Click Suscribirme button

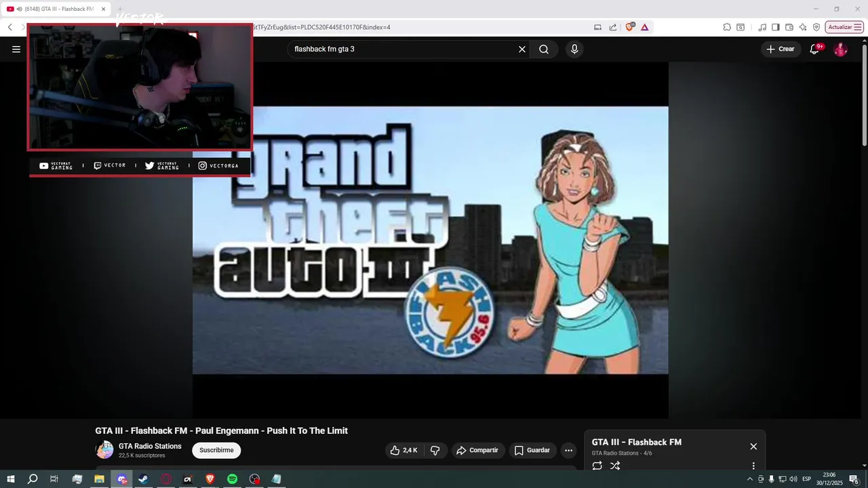coord(216,450)
